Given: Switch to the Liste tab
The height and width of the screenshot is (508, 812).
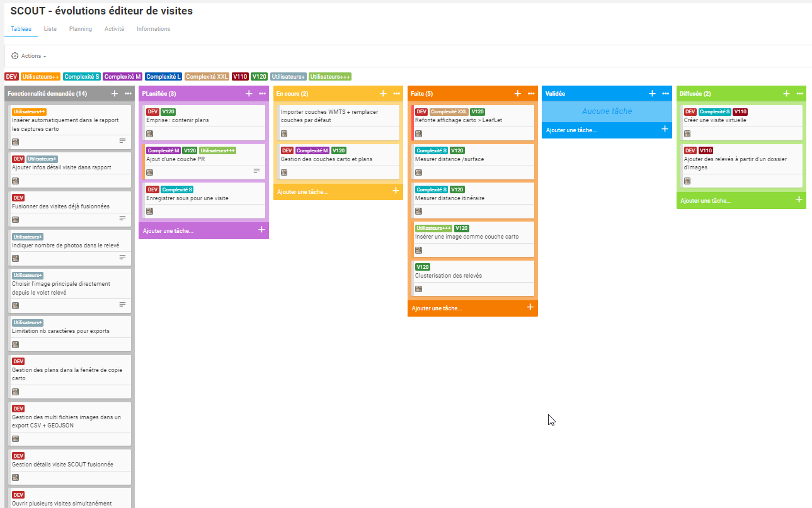Looking at the screenshot, I should pyautogui.click(x=50, y=29).
